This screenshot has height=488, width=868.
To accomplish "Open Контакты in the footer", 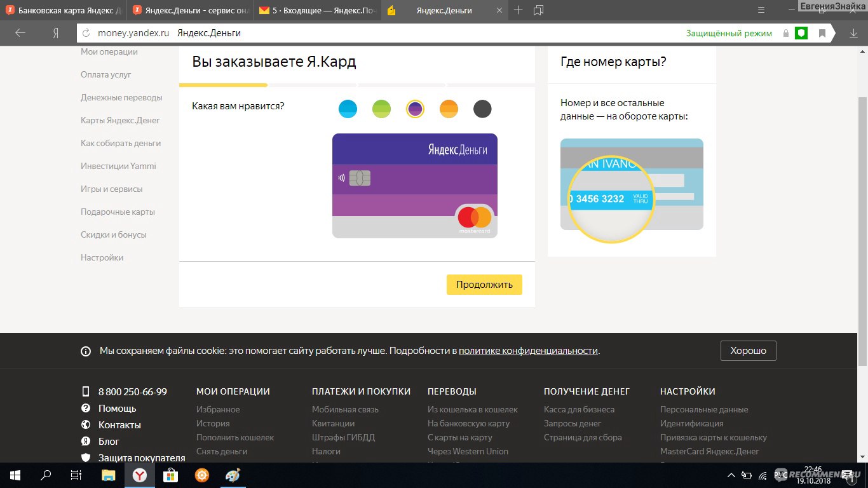I will (x=119, y=424).
